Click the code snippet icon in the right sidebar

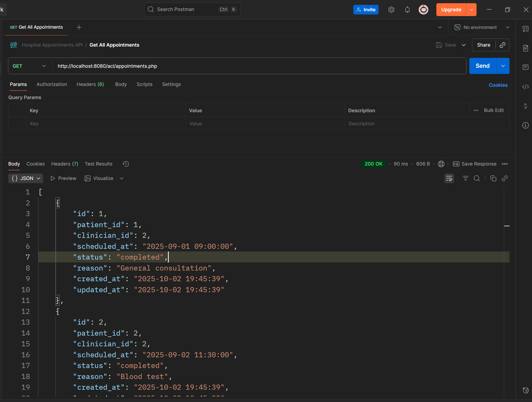(525, 87)
